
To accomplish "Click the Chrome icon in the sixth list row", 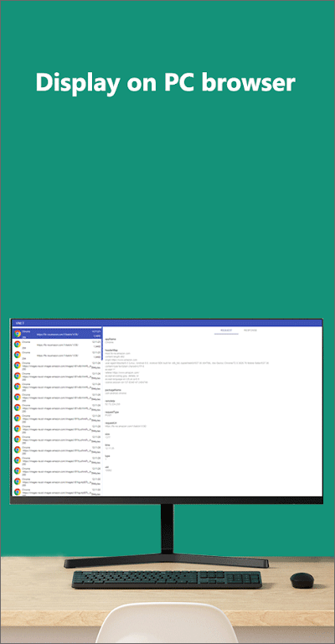I will pos(18,386).
